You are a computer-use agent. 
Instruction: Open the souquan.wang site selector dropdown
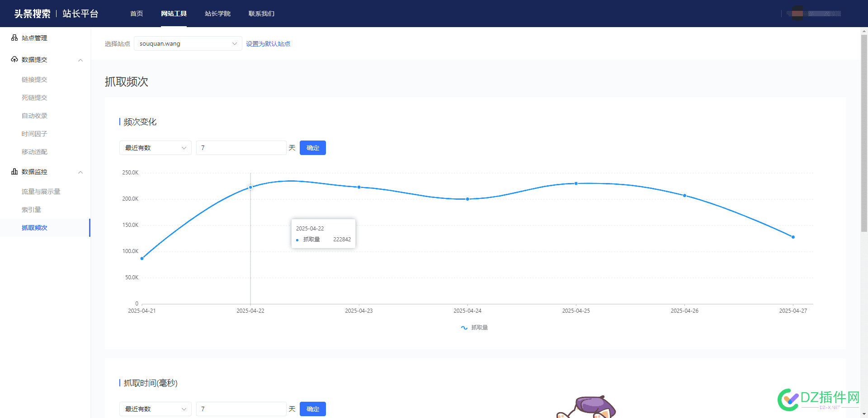pos(188,43)
